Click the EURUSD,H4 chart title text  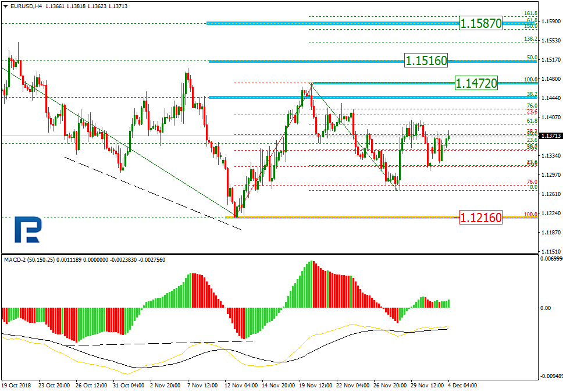(26, 6)
